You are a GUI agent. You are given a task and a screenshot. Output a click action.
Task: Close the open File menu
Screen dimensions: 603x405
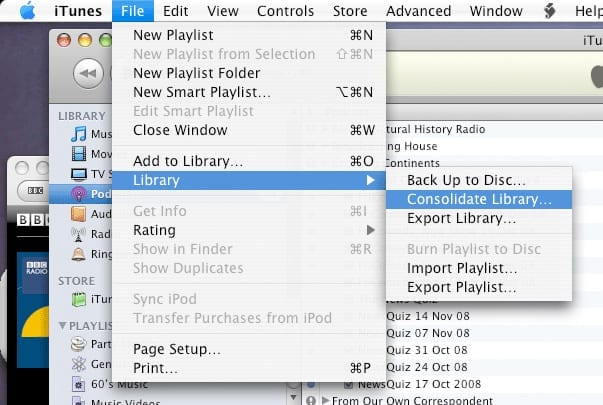tap(133, 11)
